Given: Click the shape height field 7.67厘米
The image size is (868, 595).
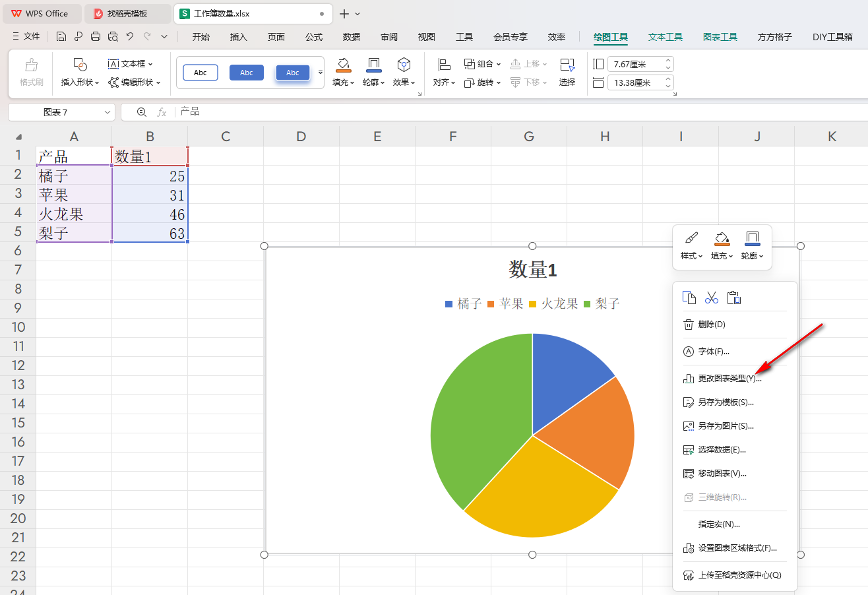Looking at the screenshot, I should click(636, 64).
